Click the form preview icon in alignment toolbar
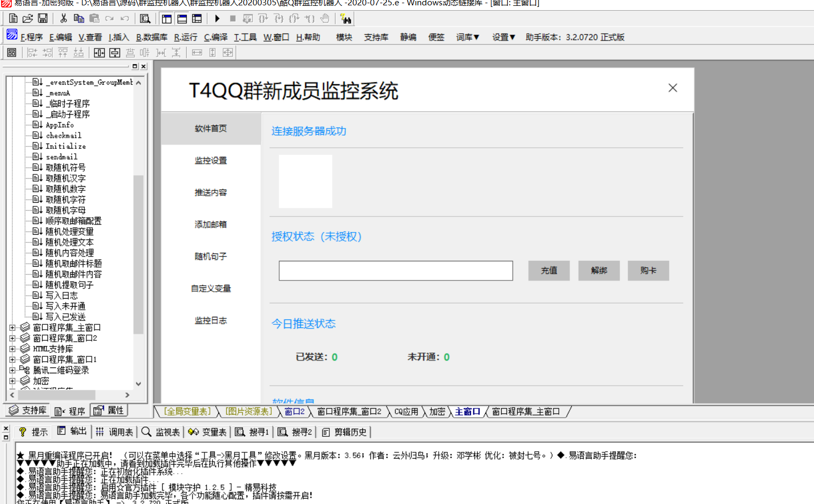The image size is (814, 504). tap(12, 52)
